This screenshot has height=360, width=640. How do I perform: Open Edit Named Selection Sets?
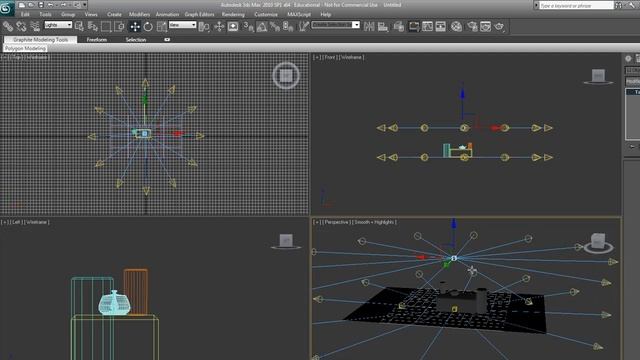point(303,27)
